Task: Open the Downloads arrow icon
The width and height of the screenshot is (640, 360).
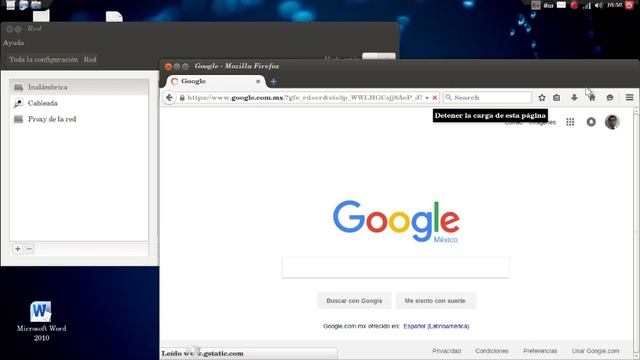Action: point(574,98)
